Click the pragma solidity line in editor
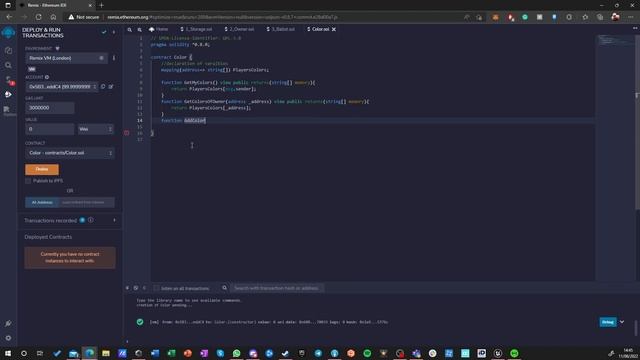This screenshot has height=360, width=640. (180, 44)
